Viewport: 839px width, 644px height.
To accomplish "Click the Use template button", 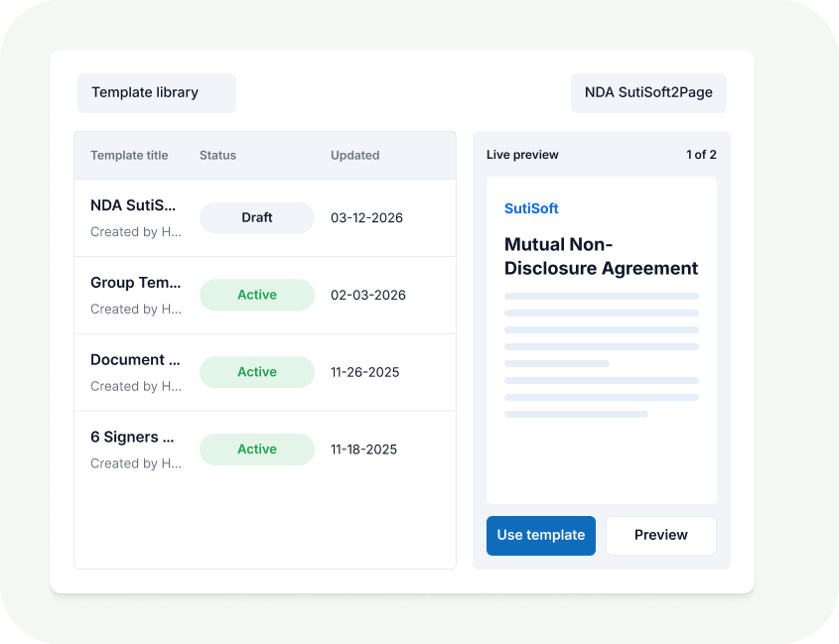I will (540, 535).
